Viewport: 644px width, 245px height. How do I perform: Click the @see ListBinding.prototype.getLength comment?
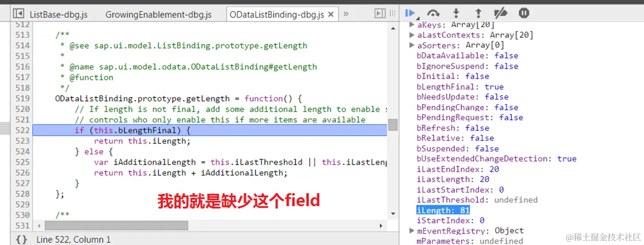point(183,45)
